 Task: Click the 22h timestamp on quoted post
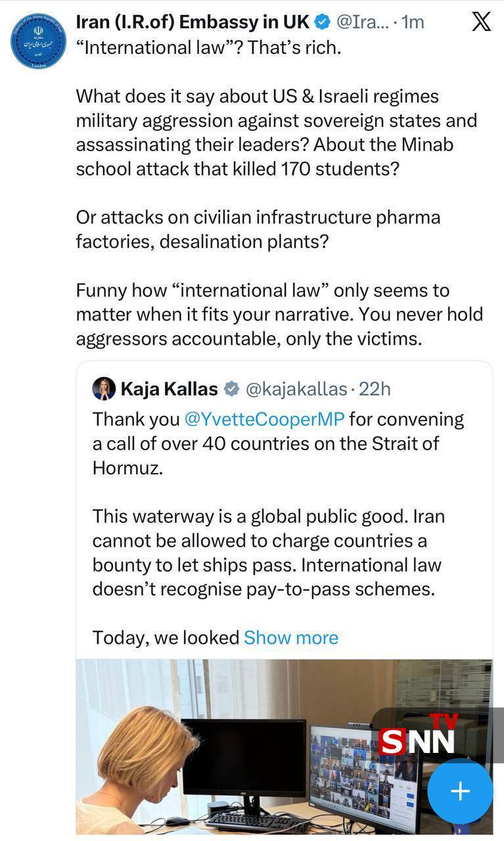coord(375,389)
